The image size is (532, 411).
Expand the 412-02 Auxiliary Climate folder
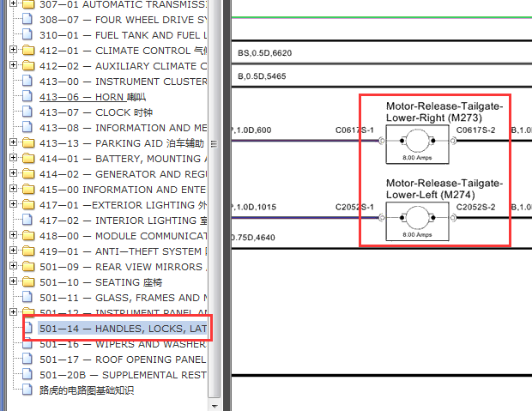pyautogui.click(x=13, y=65)
